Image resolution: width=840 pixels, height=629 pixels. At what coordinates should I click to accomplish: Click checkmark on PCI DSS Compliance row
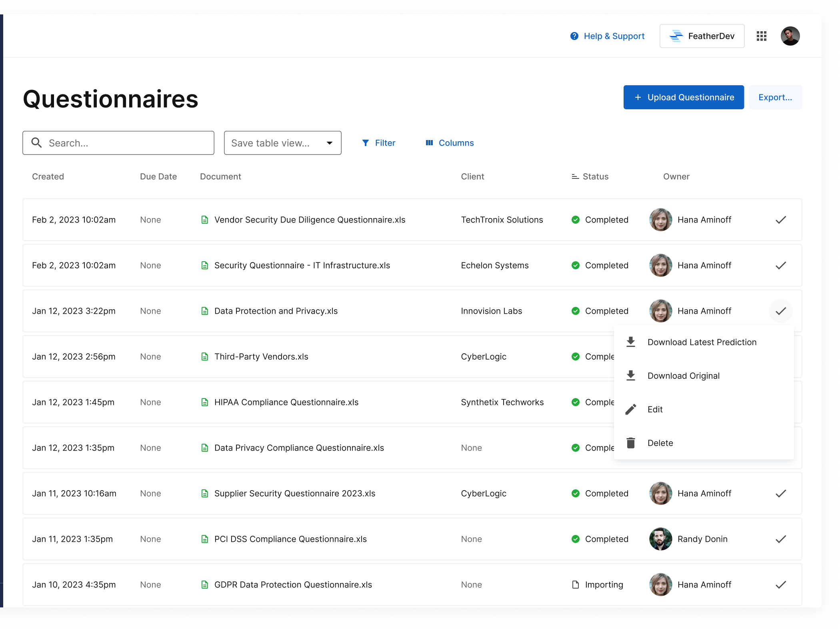click(780, 539)
